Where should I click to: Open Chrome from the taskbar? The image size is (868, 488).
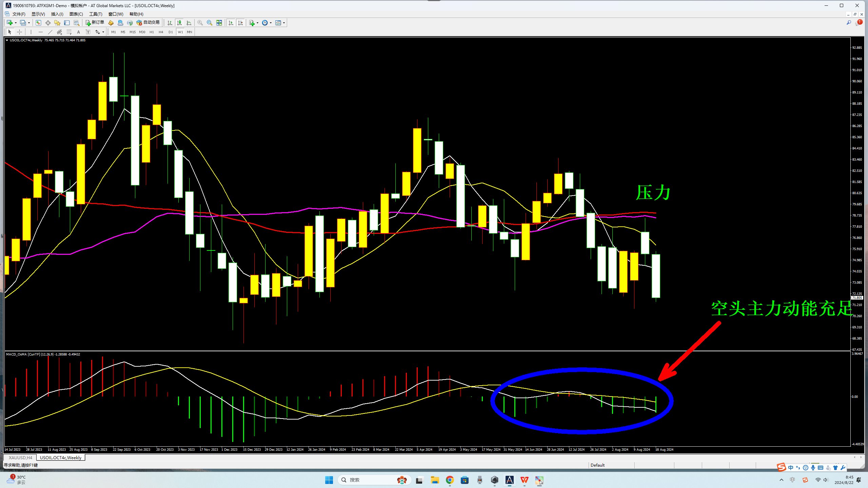pyautogui.click(x=450, y=480)
